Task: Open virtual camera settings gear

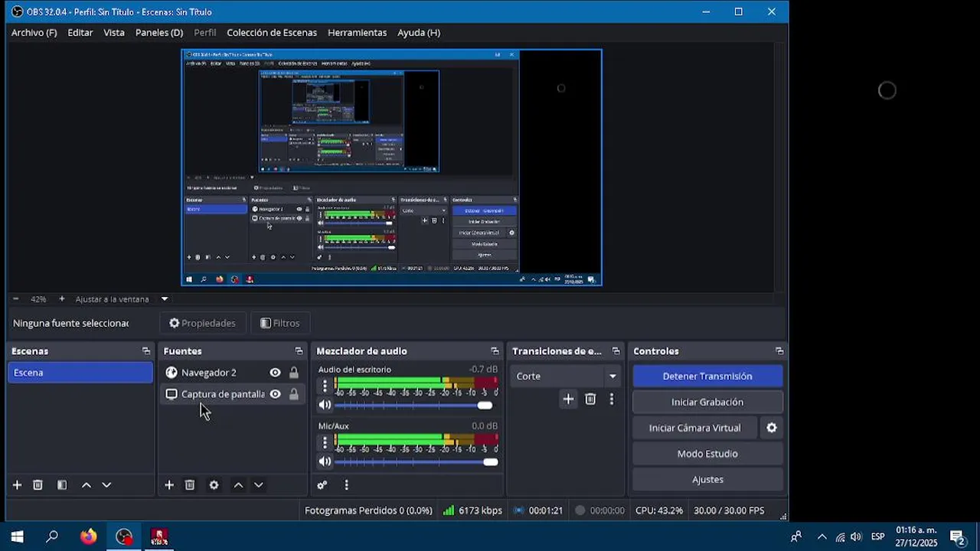Action: click(772, 428)
